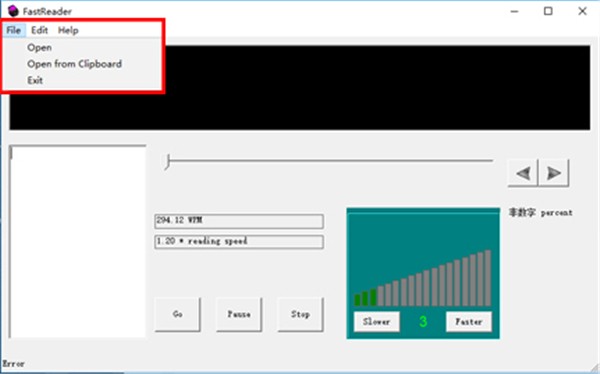Click the green speed level number 3

click(x=423, y=322)
